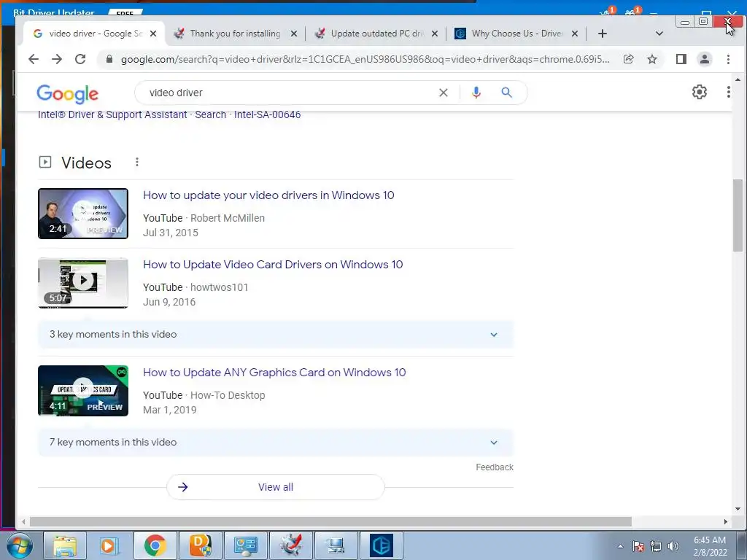Open Windows Media Player from taskbar

tap(109, 545)
